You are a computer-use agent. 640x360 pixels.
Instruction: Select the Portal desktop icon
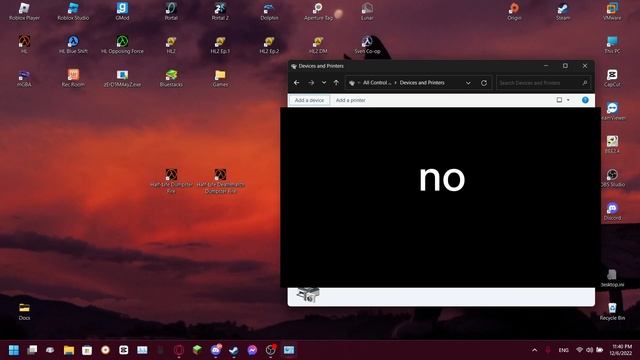coord(171,11)
